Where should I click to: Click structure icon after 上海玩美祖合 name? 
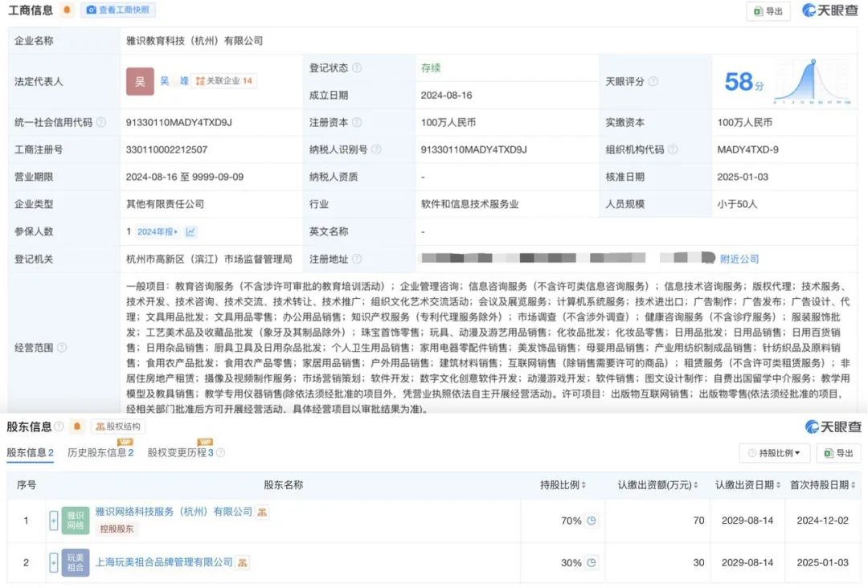point(243,562)
